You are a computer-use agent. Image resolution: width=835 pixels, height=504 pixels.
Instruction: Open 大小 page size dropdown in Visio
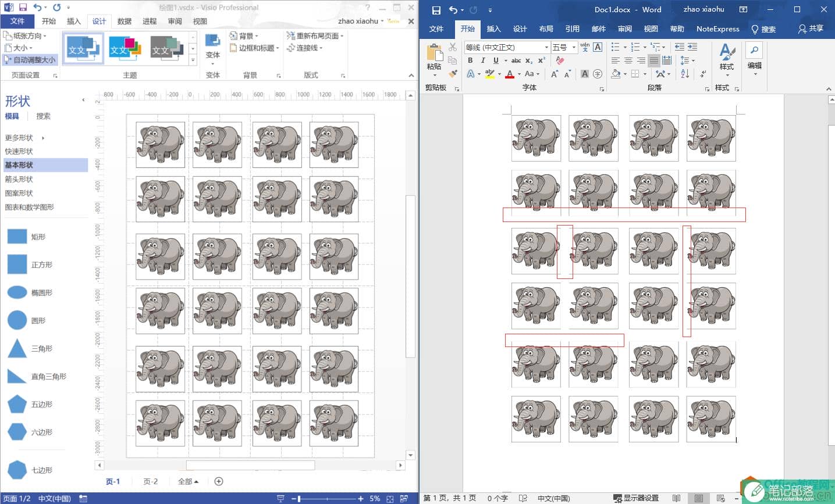(19, 48)
